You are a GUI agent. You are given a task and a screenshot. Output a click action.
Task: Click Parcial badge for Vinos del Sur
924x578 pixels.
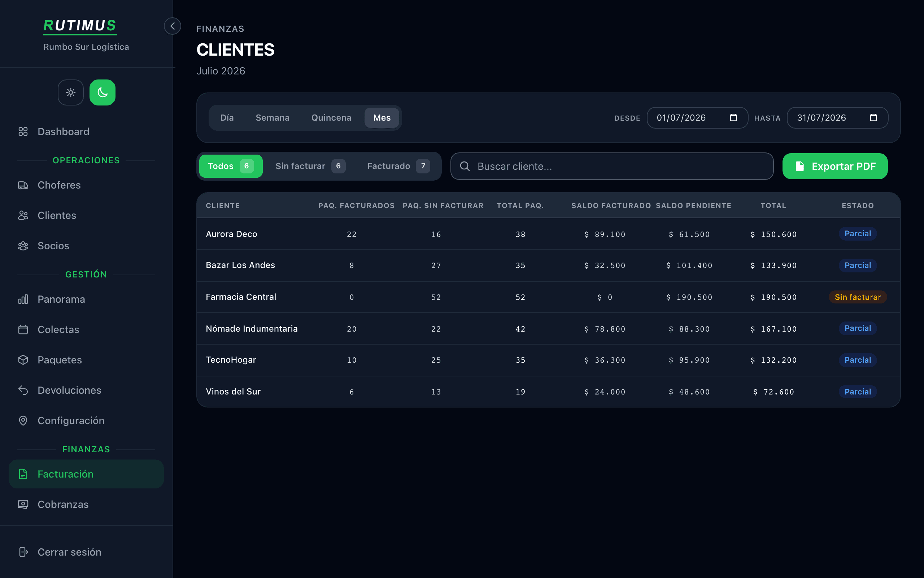click(x=858, y=392)
